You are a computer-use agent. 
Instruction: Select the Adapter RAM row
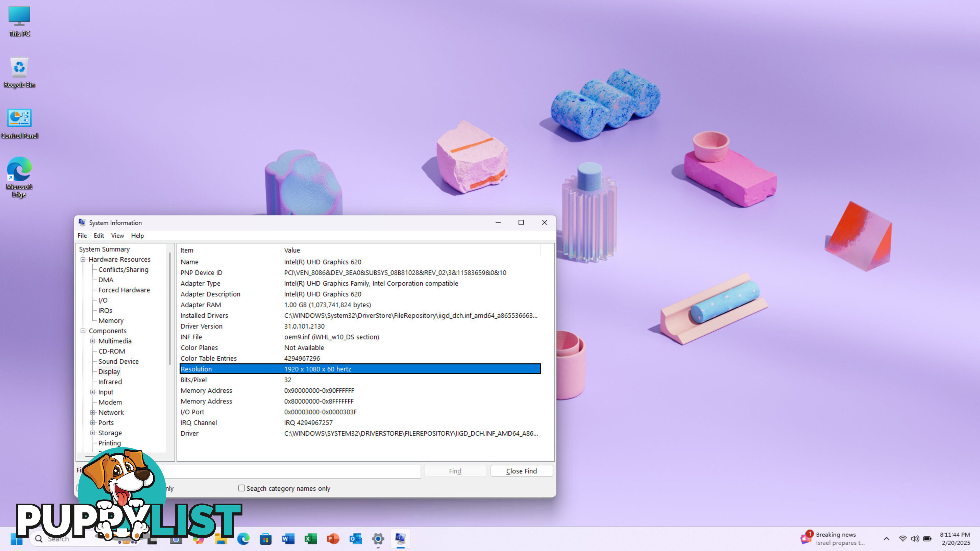[x=360, y=305]
